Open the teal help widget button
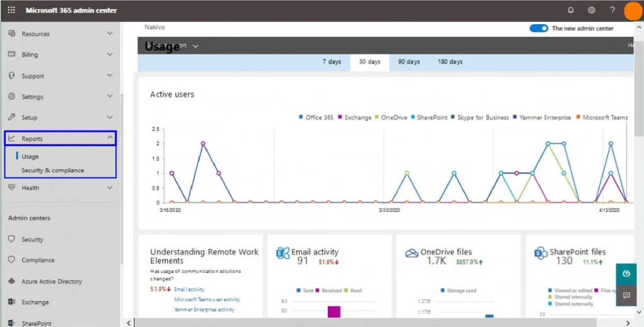The width and height of the screenshot is (644, 327). (626, 274)
